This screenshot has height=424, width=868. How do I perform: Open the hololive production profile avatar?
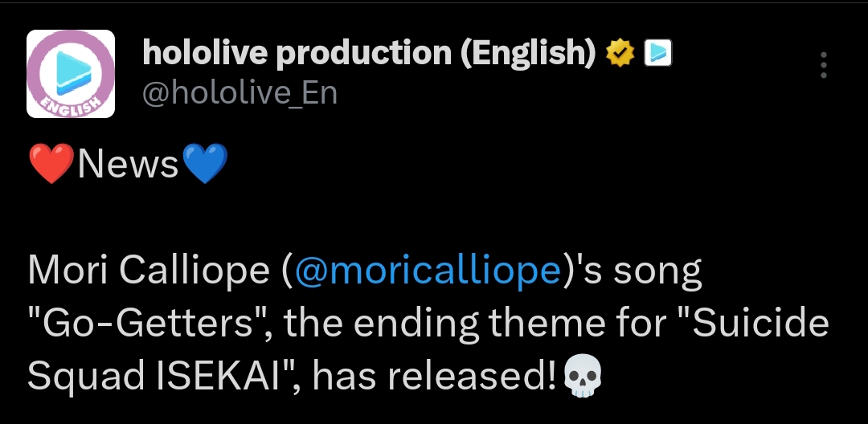coord(71,74)
